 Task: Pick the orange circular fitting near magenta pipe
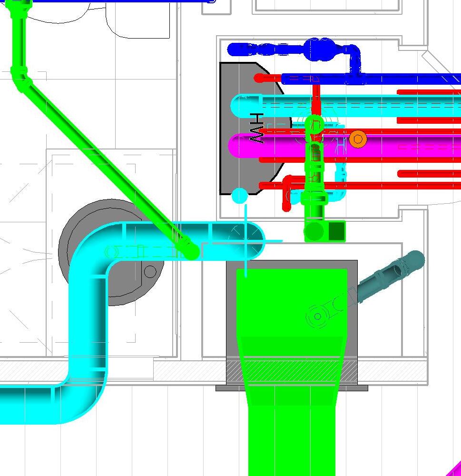point(358,139)
